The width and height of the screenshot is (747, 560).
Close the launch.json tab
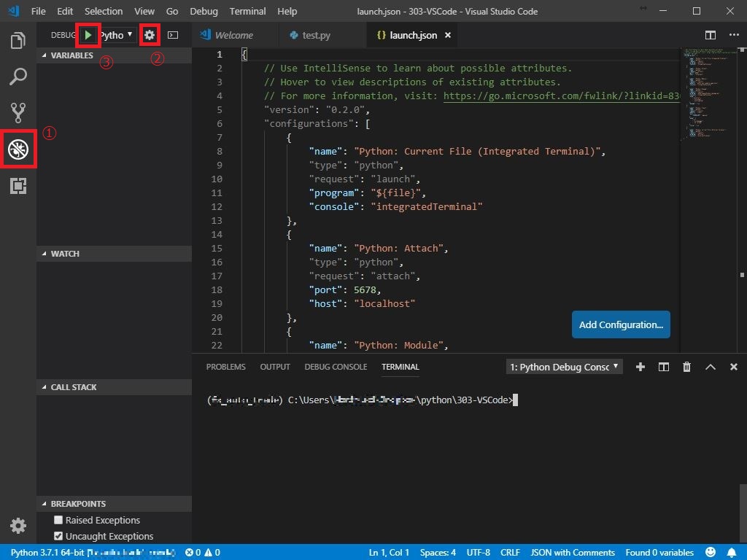point(448,35)
